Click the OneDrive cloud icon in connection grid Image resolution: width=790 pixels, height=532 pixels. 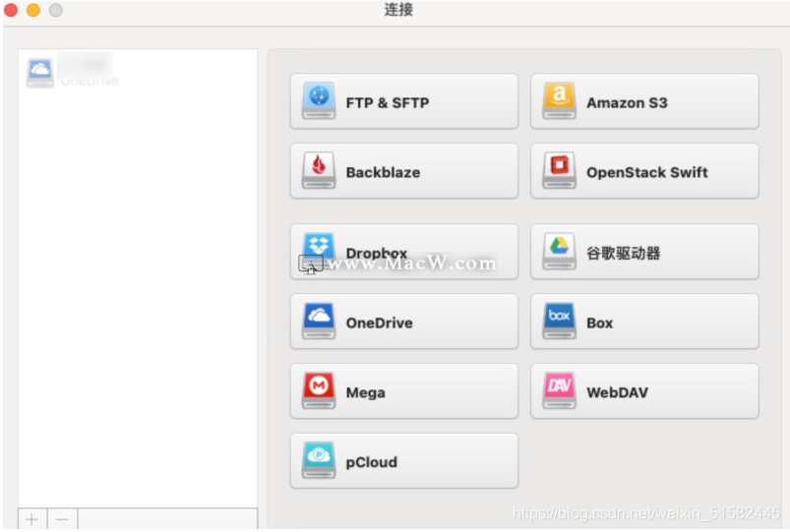[x=319, y=321]
